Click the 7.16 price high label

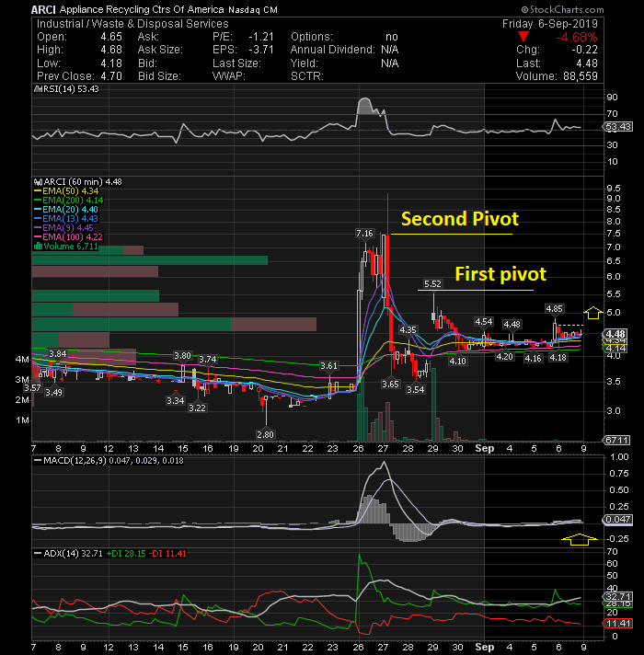pyautogui.click(x=364, y=233)
